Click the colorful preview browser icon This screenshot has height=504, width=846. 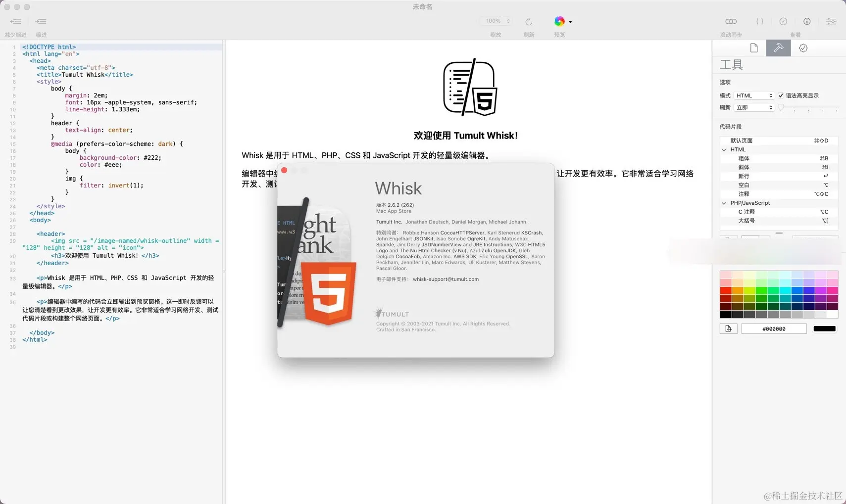(559, 21)
